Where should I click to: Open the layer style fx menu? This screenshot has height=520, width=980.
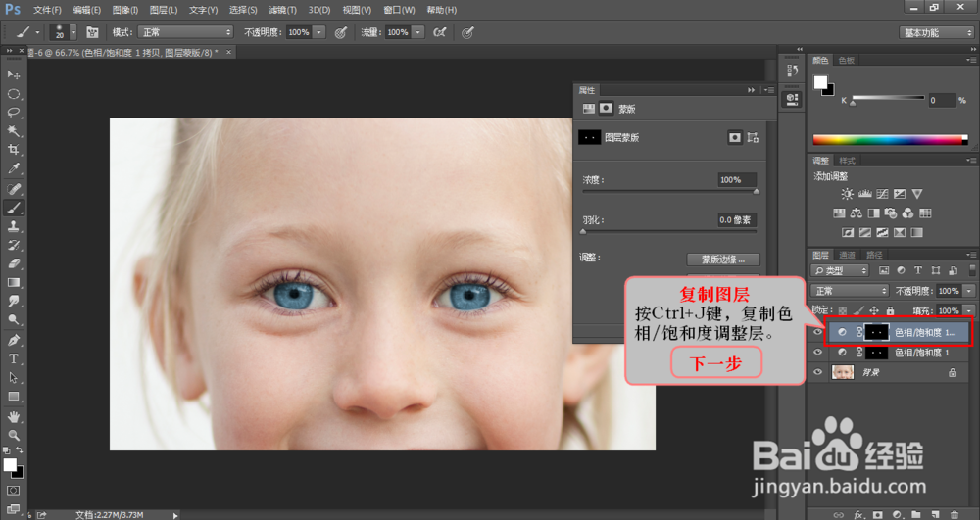pos(858,514)
